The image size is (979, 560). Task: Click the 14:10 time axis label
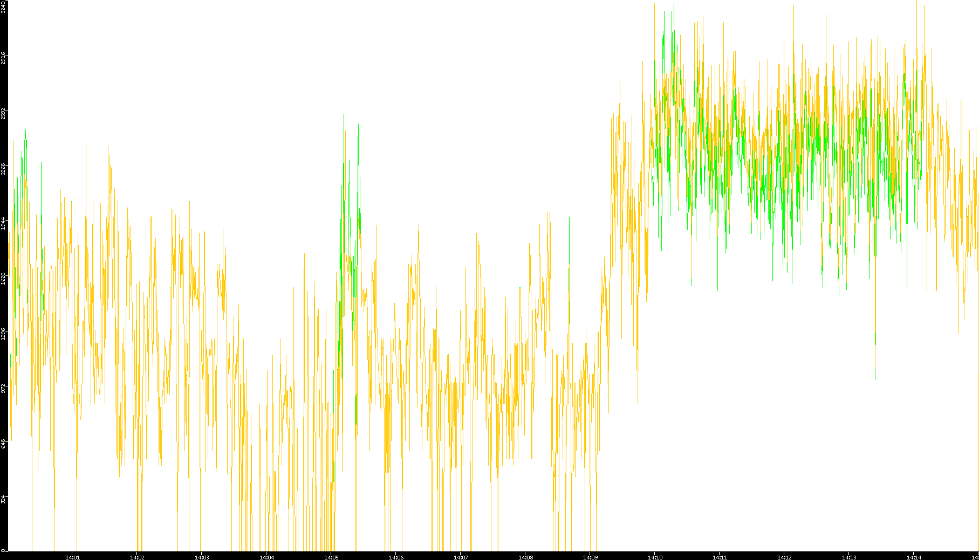(x=655, y=557)
